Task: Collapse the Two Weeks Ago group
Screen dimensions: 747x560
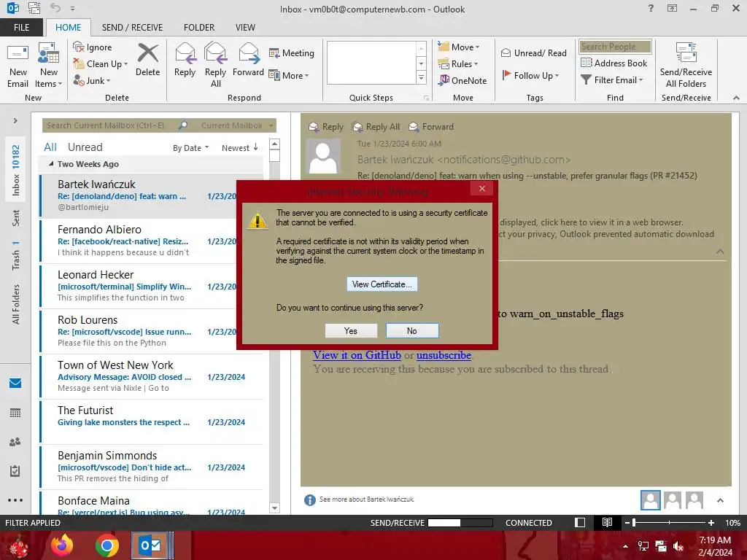Action: point(51,164)
